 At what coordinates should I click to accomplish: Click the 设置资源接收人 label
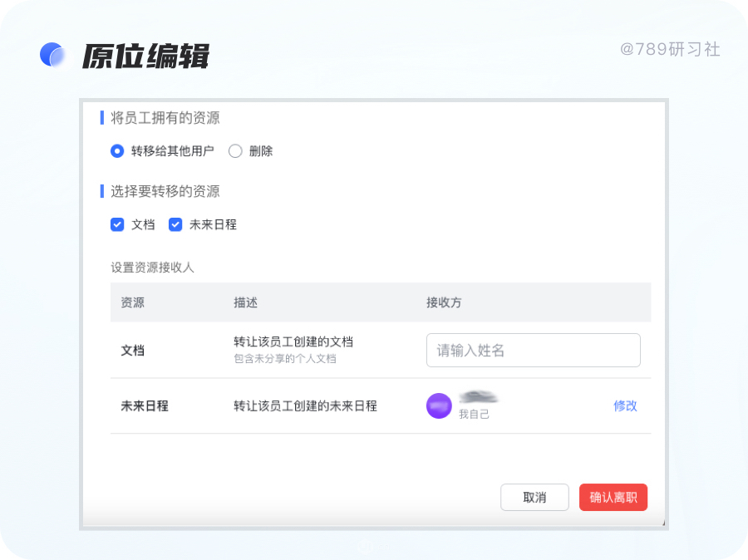[x=153, y=267]
